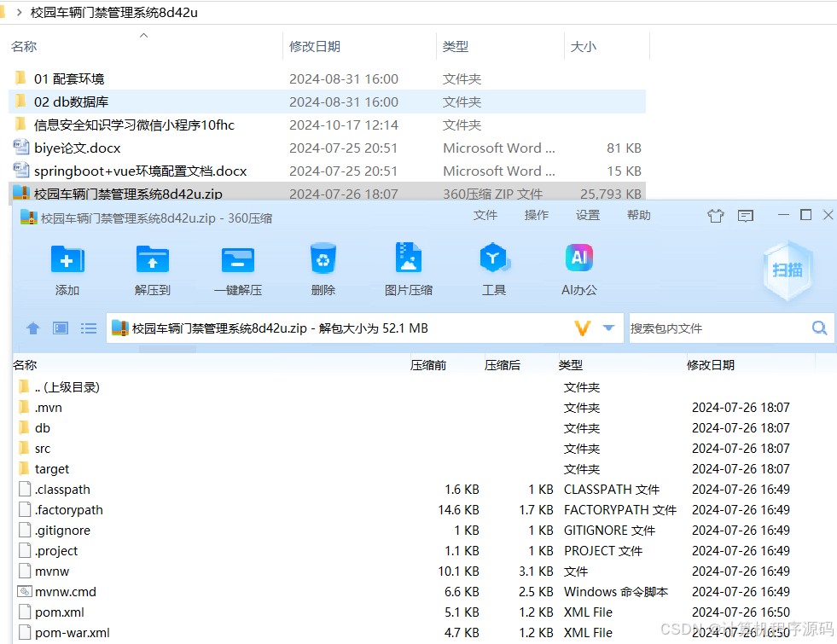
Task: Open the 帮助 (Help) menu
Action: (x=638, y=215)
